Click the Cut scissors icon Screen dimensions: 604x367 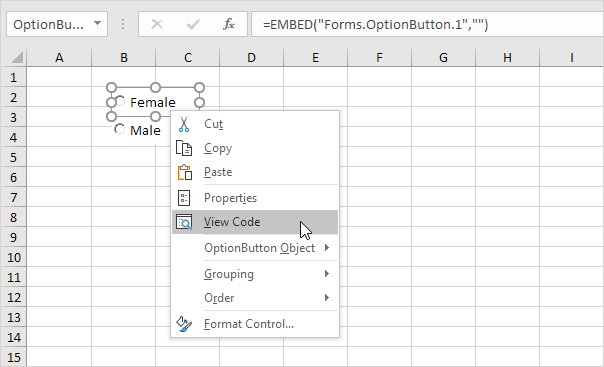[184, 124]
